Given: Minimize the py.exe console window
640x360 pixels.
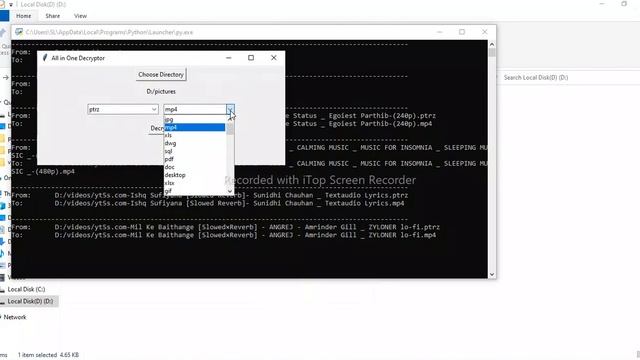Looking at the screenshot, I should [x=440, y=32].
